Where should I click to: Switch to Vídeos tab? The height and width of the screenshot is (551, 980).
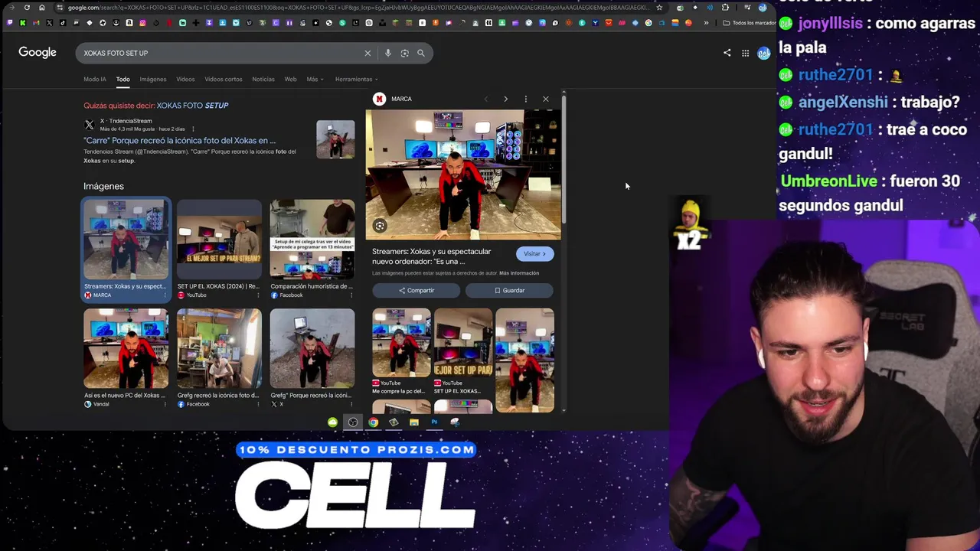pos(185,79)
